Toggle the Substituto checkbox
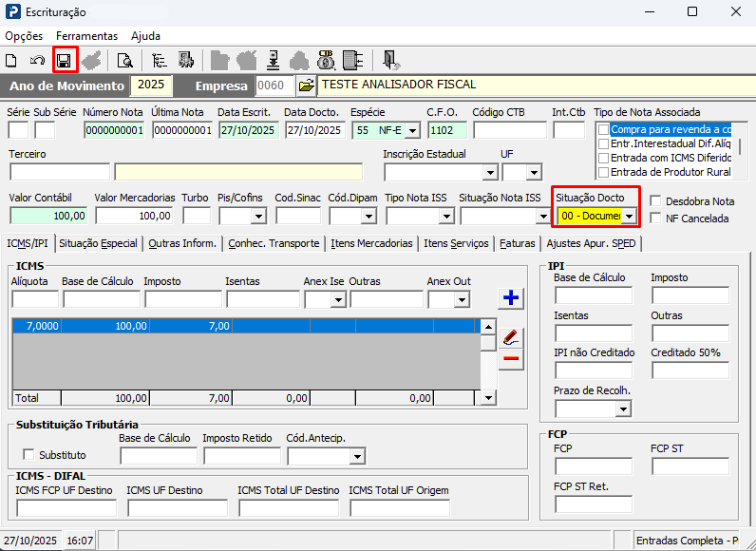The width and height of the screenshot is (756, 551). (28, 455)
